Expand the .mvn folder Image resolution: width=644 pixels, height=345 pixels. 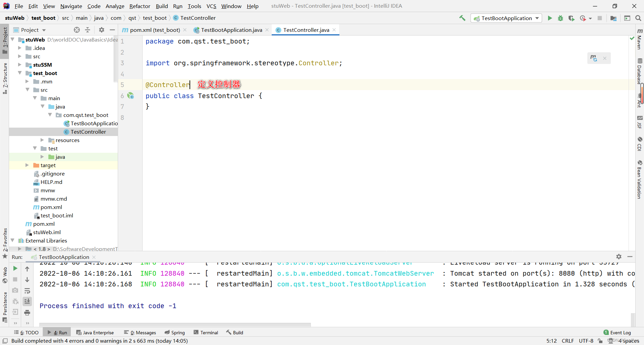coord(28,81)
